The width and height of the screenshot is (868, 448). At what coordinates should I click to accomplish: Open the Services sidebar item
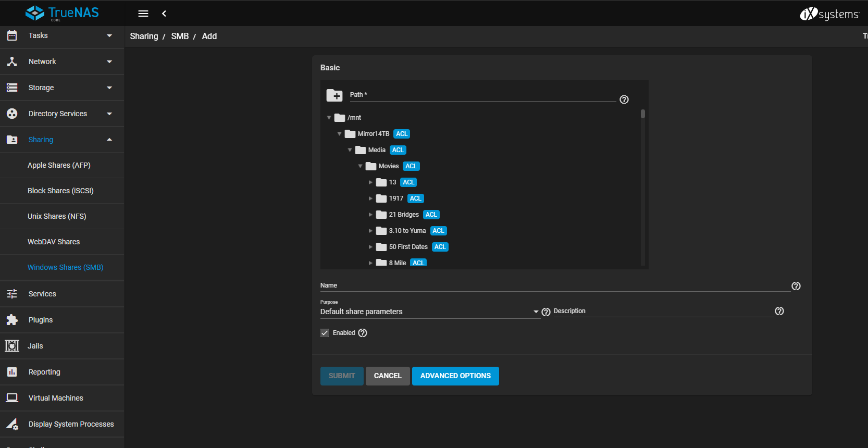tap(62, 294)
